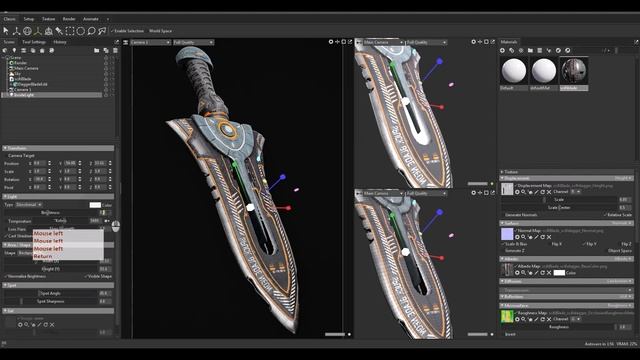Toggle Visible Shape checkbox
640x360 pixels.
point(98,276)
